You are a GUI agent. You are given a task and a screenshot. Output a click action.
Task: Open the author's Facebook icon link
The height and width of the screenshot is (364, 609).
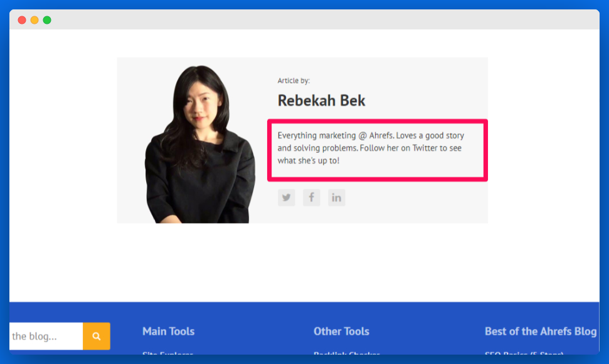pos(312,197)
